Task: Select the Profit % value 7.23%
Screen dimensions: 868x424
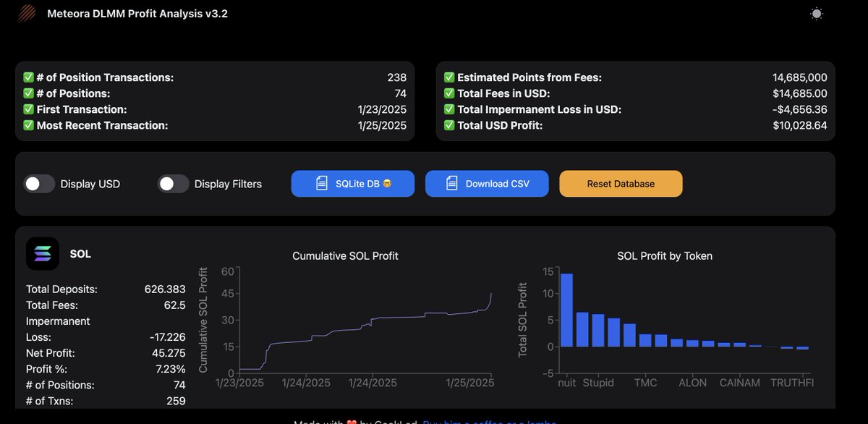Action: 169,369
